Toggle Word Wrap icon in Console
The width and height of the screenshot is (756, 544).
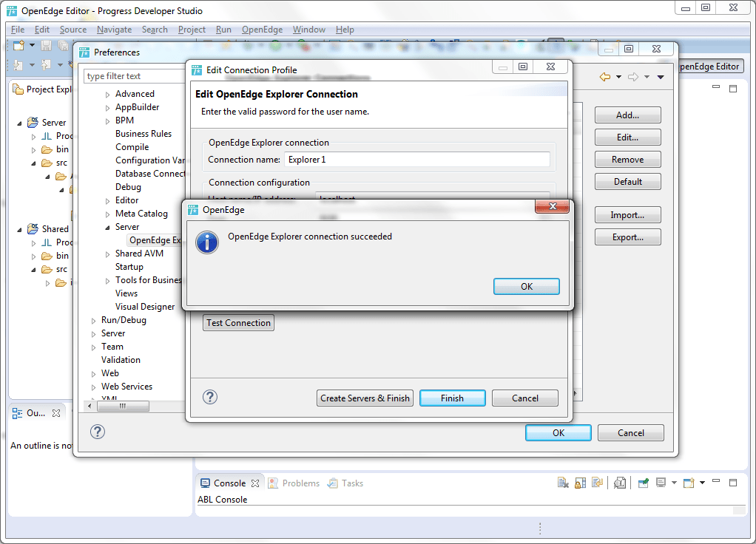click(x=598, y=483)
